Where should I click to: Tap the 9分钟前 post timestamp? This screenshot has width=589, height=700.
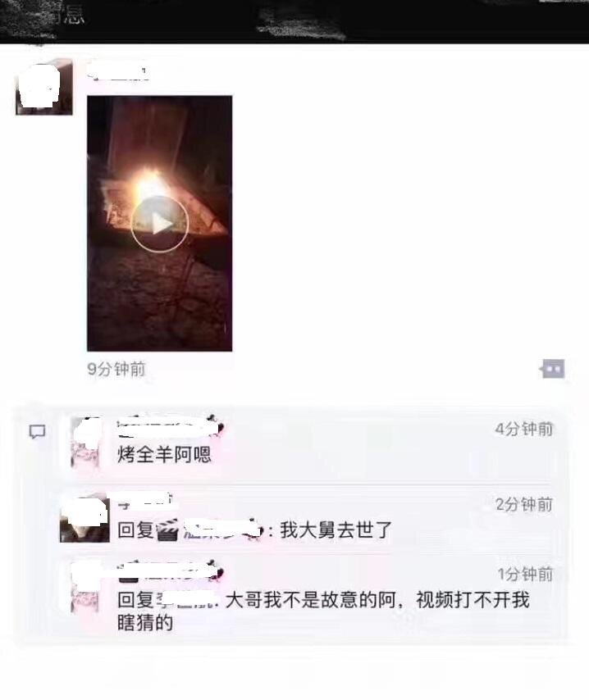(x=116, y=369)
